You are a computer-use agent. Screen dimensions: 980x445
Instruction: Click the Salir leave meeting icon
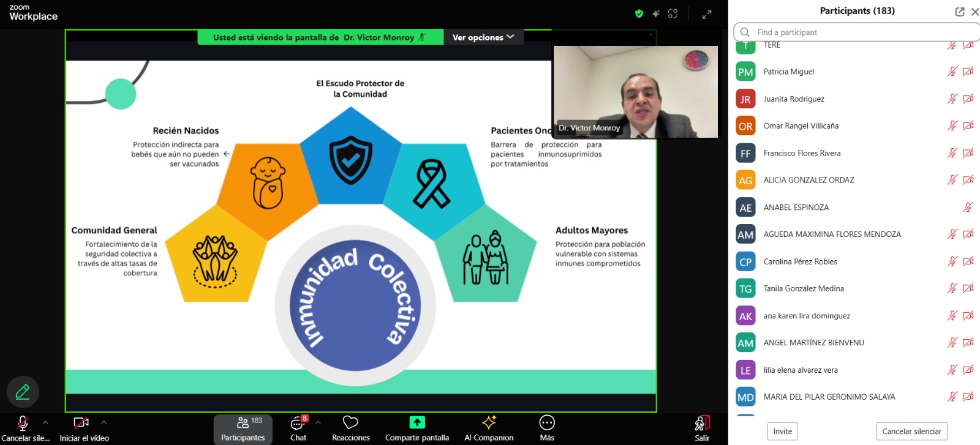pos(702,424)
